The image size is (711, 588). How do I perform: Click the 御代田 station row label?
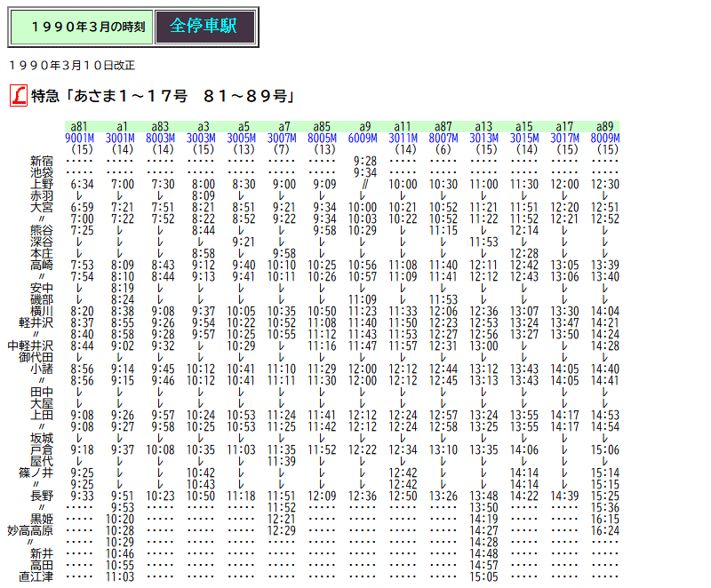click(x=36, y=357)
